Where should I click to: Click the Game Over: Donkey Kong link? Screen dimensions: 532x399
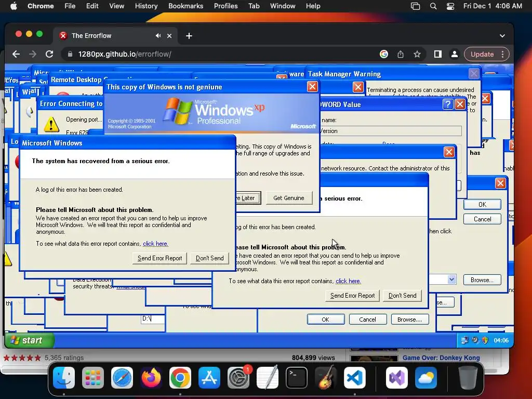click(x=441, y=357)
